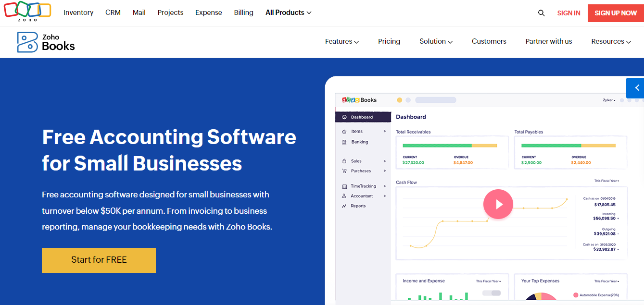The image size is (644, 305).
Task: Open the Zylker account dropdown
Action: tap(610, 99)
